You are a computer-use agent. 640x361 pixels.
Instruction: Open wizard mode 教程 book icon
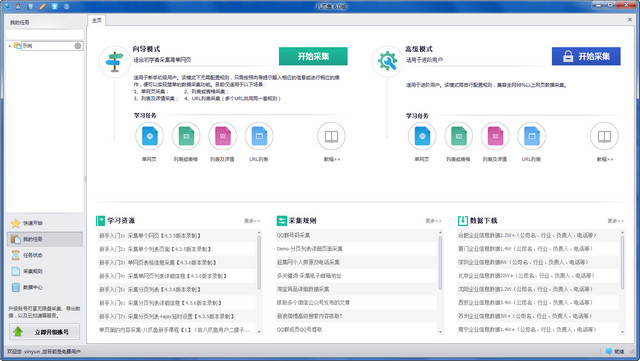(331, 136)
